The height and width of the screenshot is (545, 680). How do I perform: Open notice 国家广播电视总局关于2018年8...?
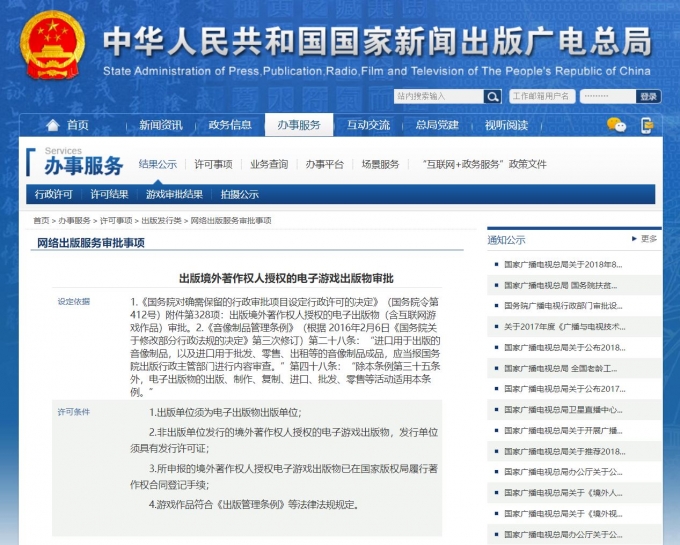[x=563, y=264]
